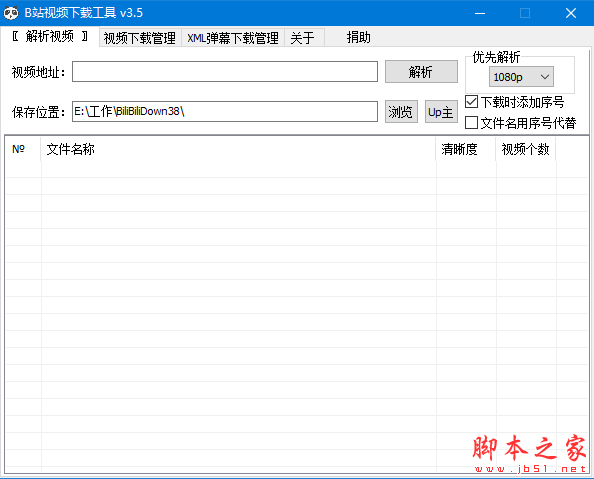Click the 视频个数 column header
This screenshot has height=479, width=594.
[x=526, y=149]
